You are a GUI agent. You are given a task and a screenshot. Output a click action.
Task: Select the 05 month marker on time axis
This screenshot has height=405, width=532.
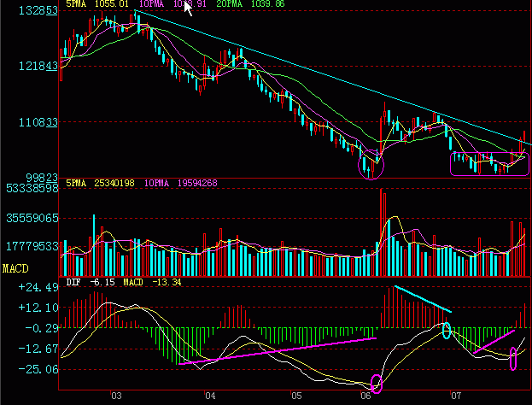coord(296,396)
